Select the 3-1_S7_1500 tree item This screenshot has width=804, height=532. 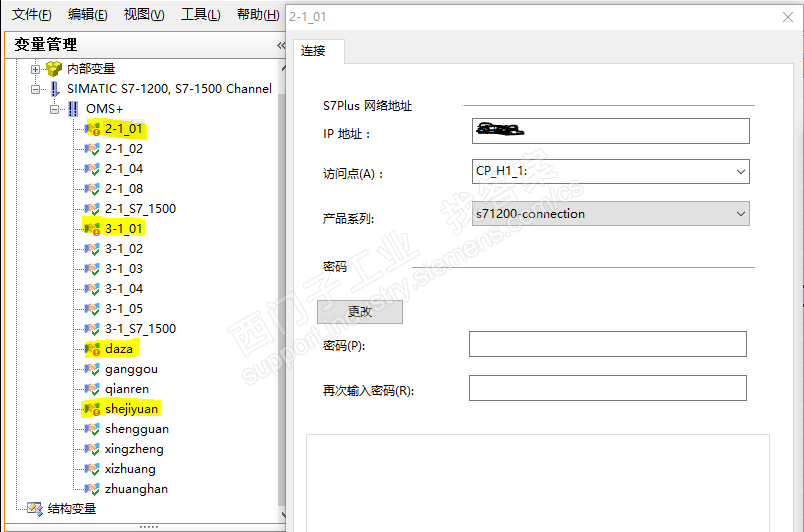pos(140,329)
